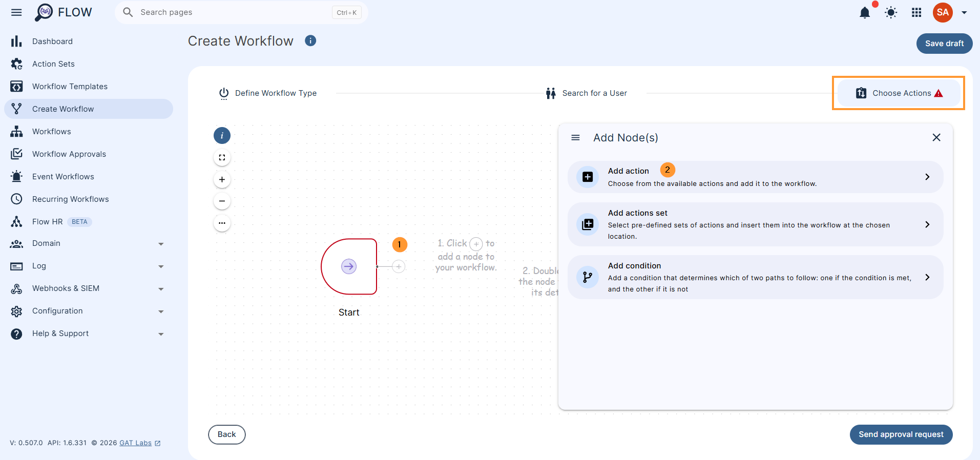The image size is (980, 460).
Task: Click info icon next to Create Workflow title
Action: pyautogui.click(x=310, y=40)
